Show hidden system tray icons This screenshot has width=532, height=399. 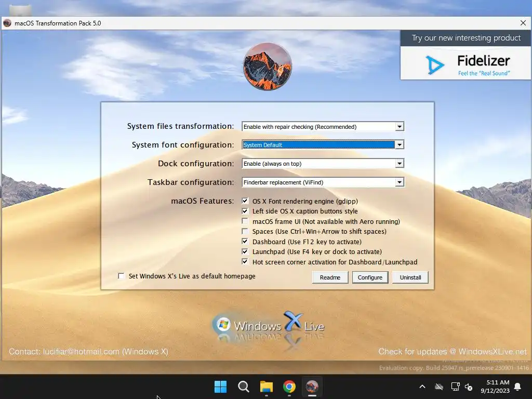click(422, 387)
